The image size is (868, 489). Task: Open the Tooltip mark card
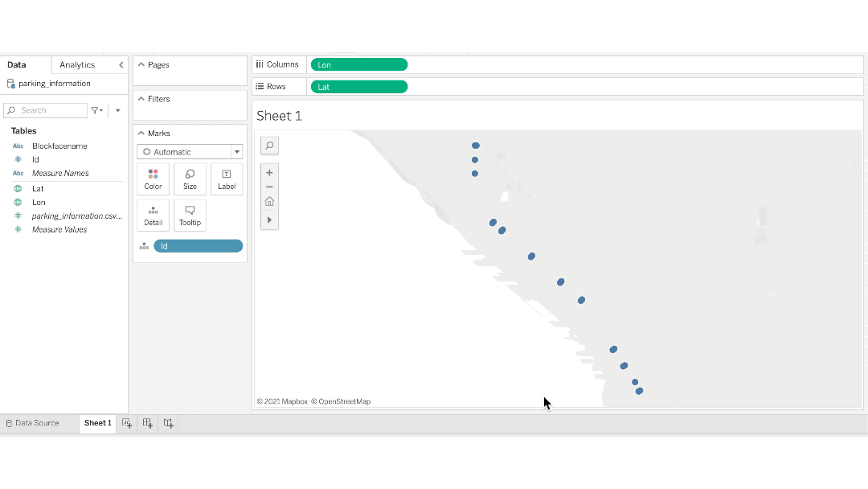coord(190,215)
